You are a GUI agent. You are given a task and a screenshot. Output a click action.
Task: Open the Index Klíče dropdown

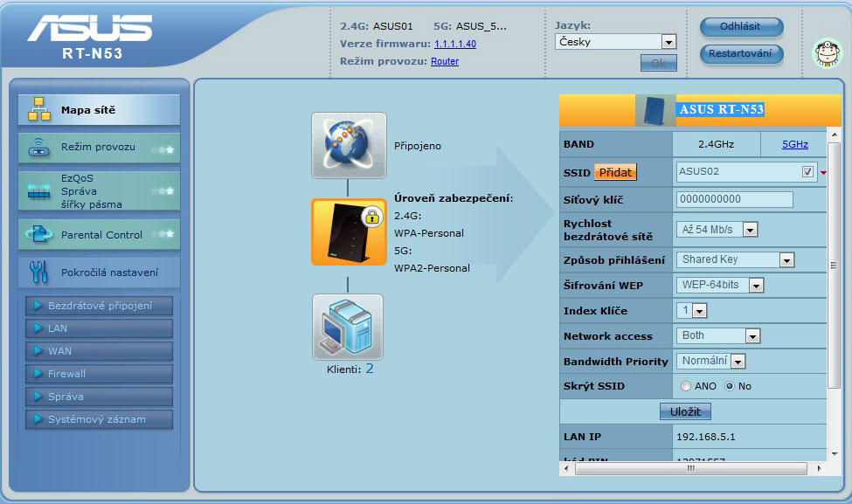pyautogui.click(x=692, y=311)
